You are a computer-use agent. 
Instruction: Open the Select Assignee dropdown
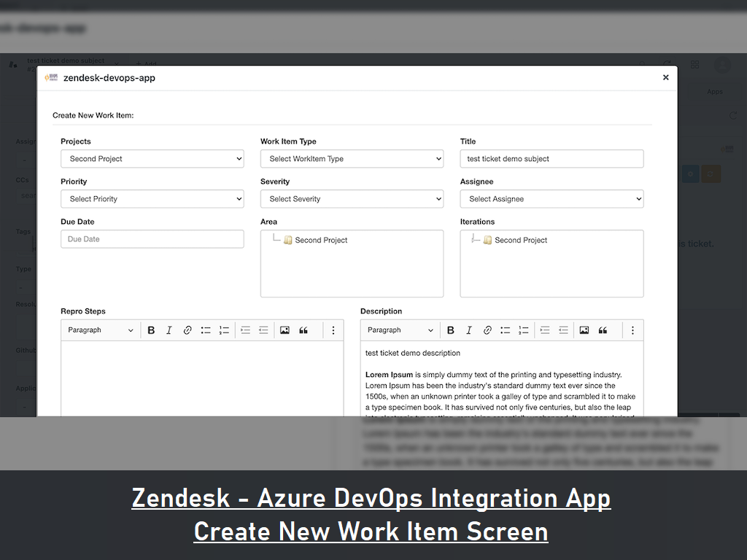click(x=551, y=198)
